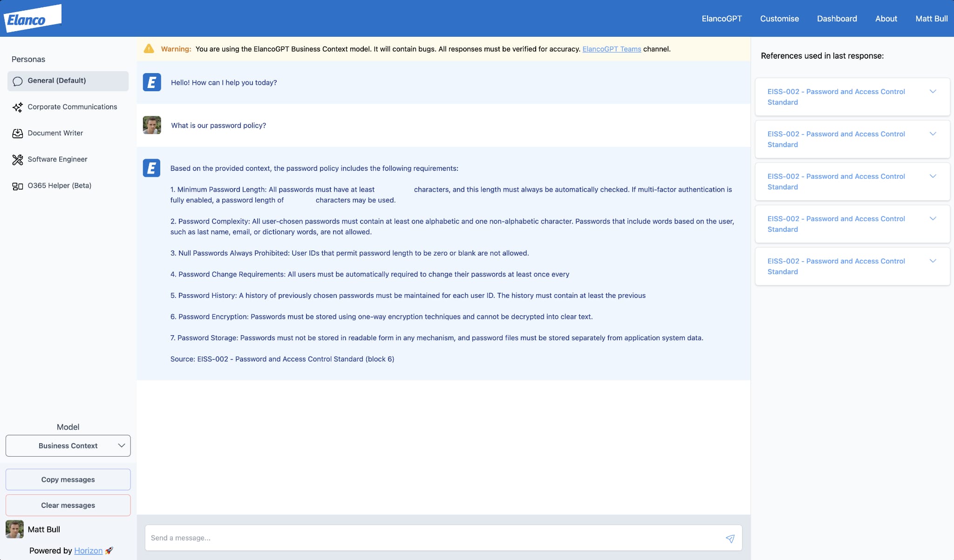Go to the Dashboard page
954x560 pixels.
837,19
